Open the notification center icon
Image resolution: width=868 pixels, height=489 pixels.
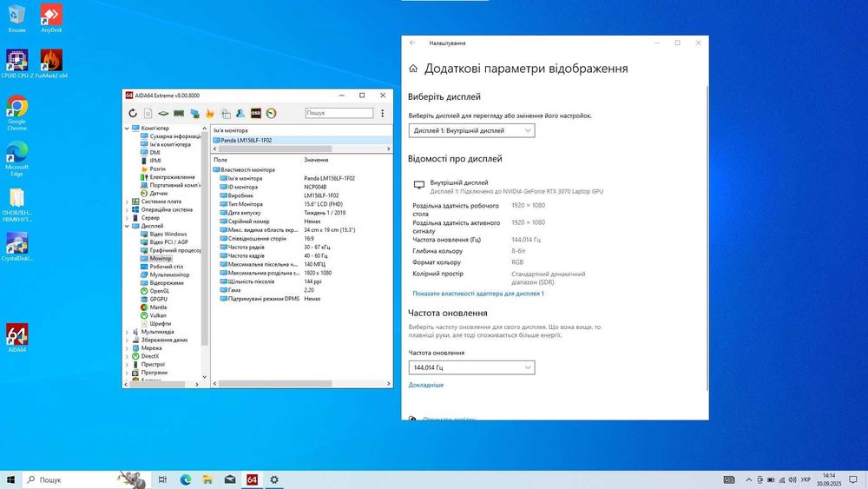tap(853, 479)
